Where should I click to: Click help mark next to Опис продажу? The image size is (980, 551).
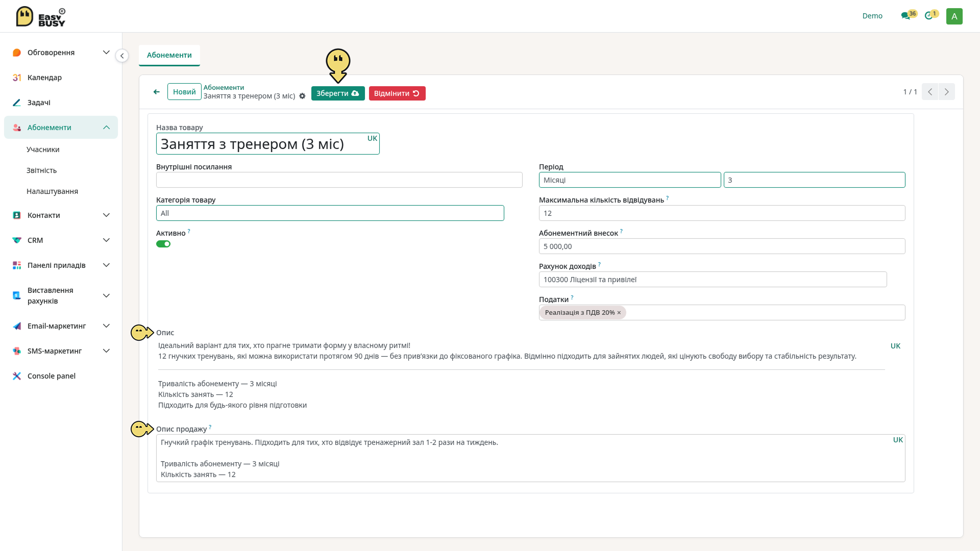pos(210,427)
